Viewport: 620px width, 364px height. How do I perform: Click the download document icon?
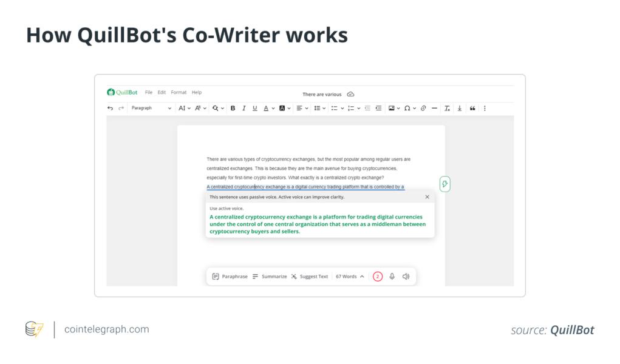(x=460, y=109)
